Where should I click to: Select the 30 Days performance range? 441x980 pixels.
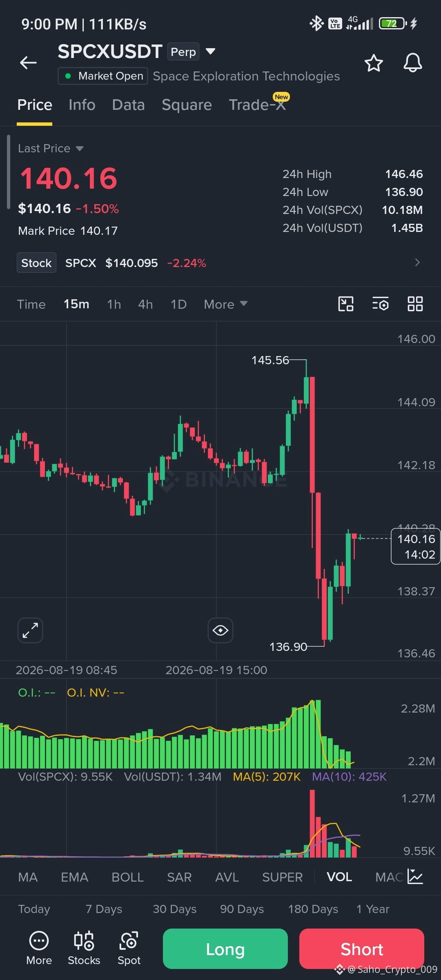tap(174, 909)
